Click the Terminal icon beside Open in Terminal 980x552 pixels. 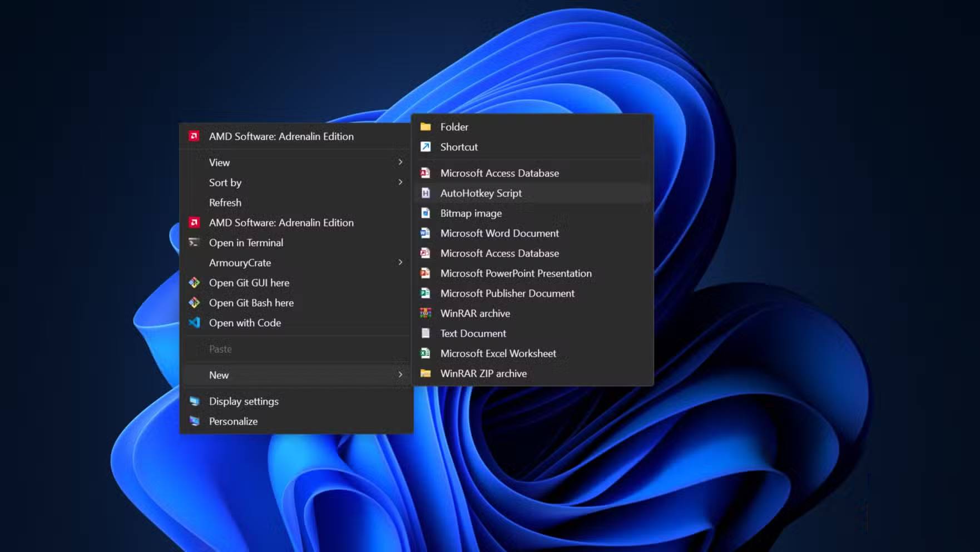194,243
